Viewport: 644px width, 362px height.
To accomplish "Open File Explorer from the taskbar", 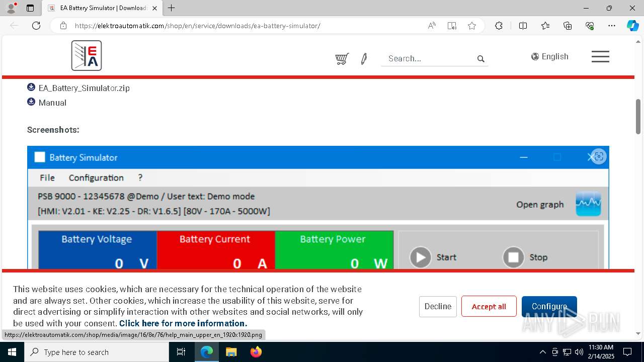I will 231,352.
